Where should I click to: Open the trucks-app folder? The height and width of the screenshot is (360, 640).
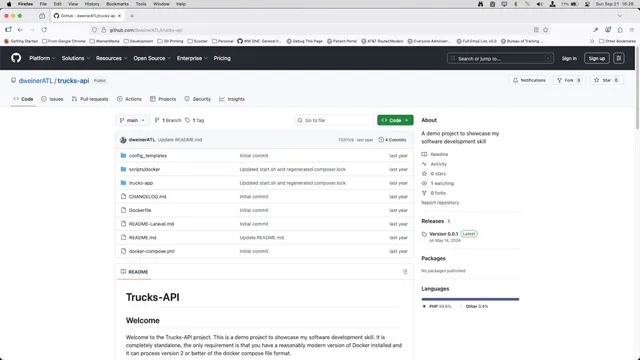(141, 183)
